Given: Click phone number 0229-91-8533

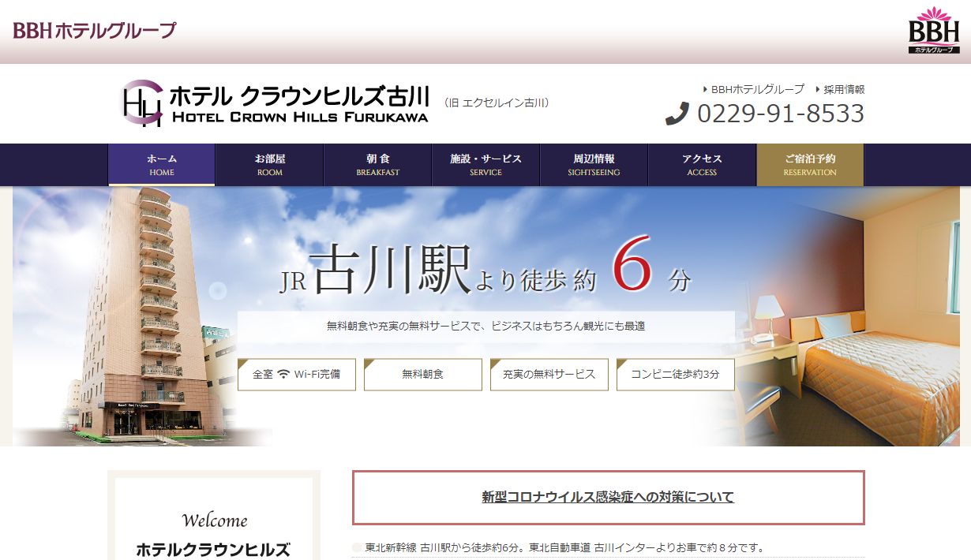Looking at the screenshot, I should click(x=781, y=114).
